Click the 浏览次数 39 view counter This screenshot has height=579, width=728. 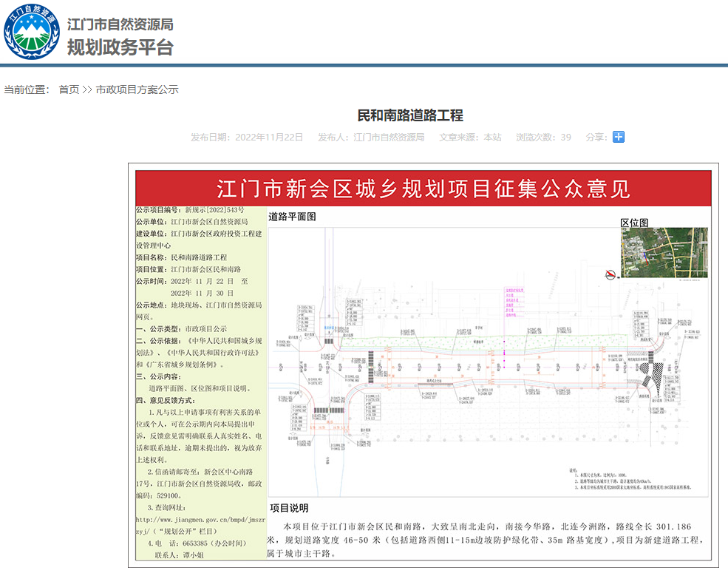pyautogui.click(x=543, y=137)
